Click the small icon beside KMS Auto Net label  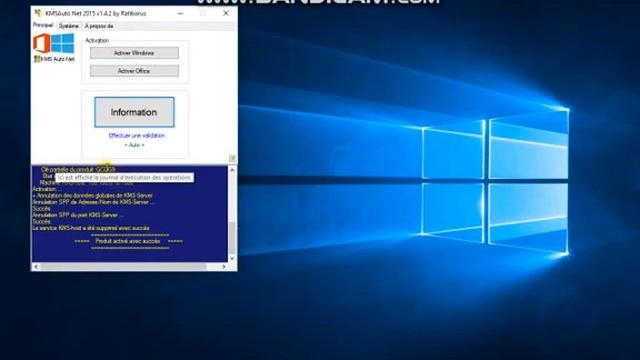tap(37, 59)
